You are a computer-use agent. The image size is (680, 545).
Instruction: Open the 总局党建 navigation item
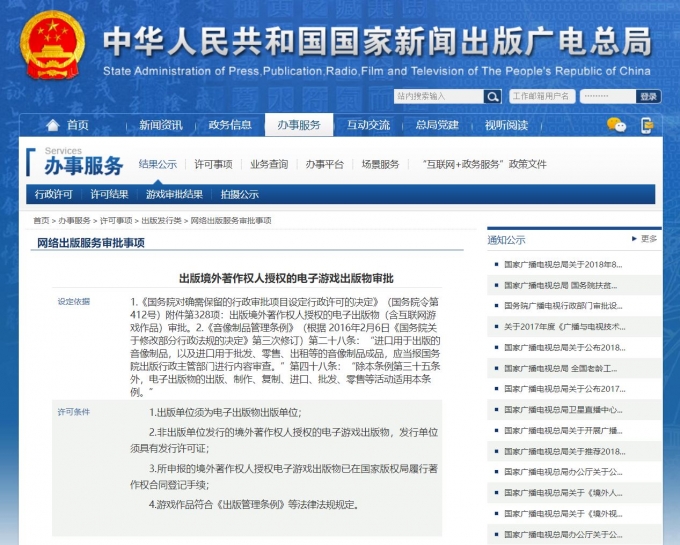coord(437,125)
